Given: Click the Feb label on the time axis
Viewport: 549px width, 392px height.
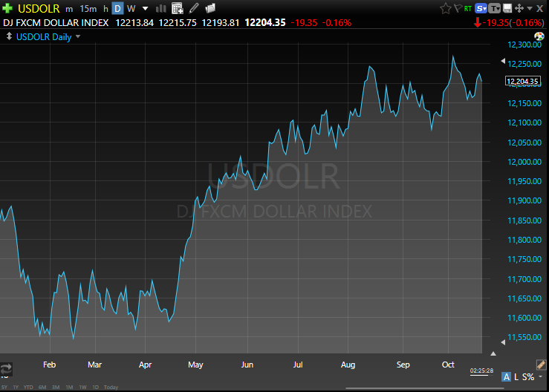Looking at the screenshot, I should (49, 365).
